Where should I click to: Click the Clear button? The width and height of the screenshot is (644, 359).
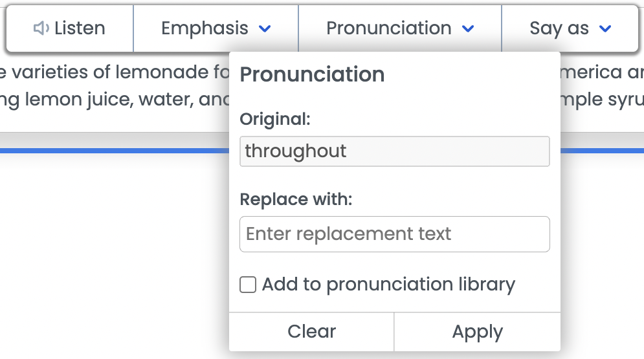[x=311, y=332]
